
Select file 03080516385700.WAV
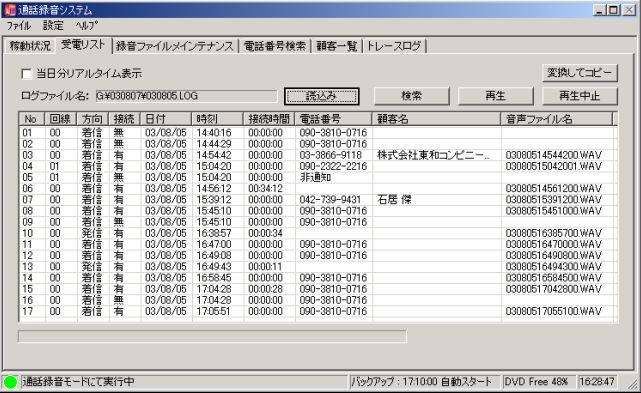554,233
